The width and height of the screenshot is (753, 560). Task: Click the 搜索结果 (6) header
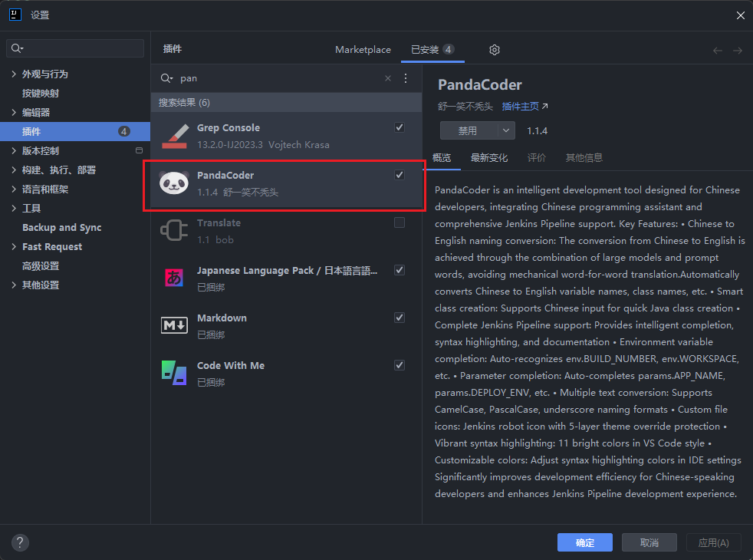pos(287,102)
